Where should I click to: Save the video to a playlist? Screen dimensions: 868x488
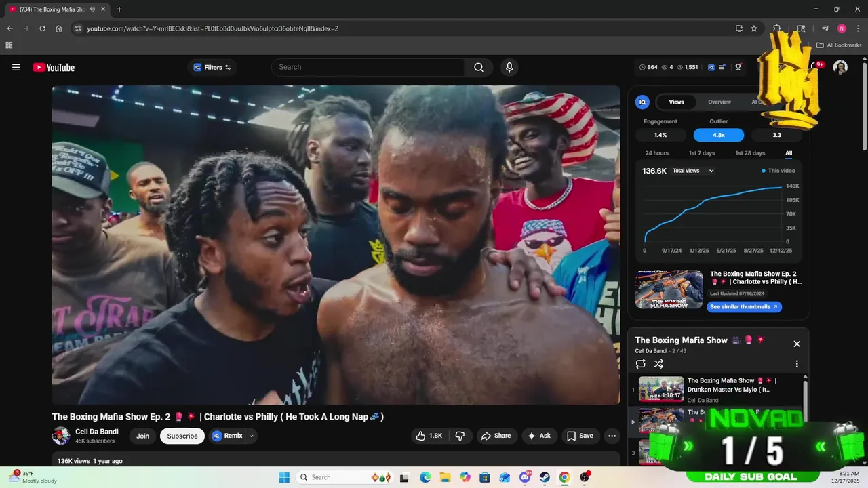pos(580,436)
